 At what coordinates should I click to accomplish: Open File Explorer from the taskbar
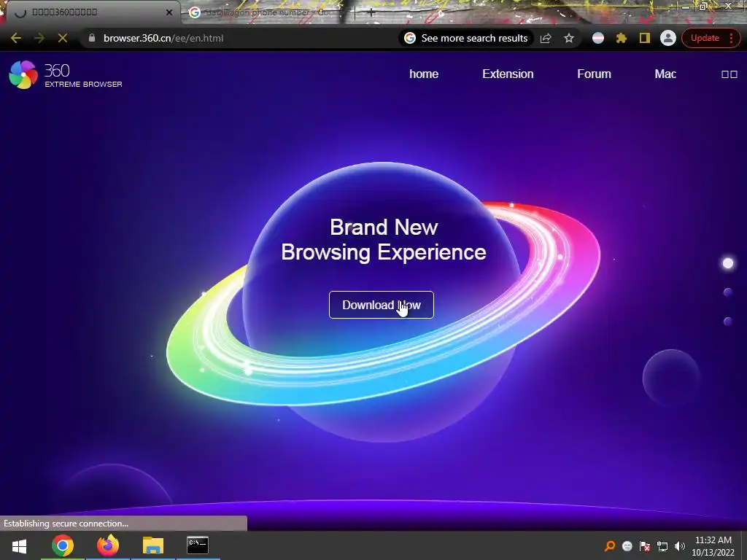coord(153,545)
